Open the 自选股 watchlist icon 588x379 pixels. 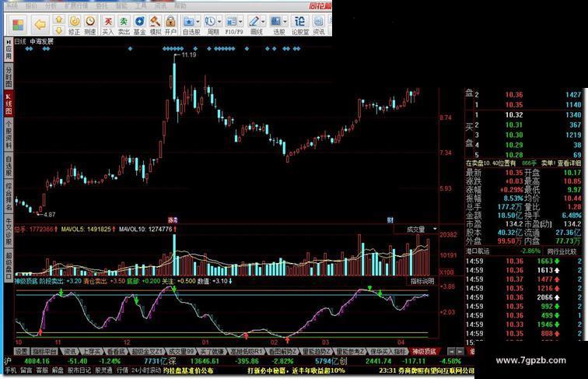tap(189, 25)
